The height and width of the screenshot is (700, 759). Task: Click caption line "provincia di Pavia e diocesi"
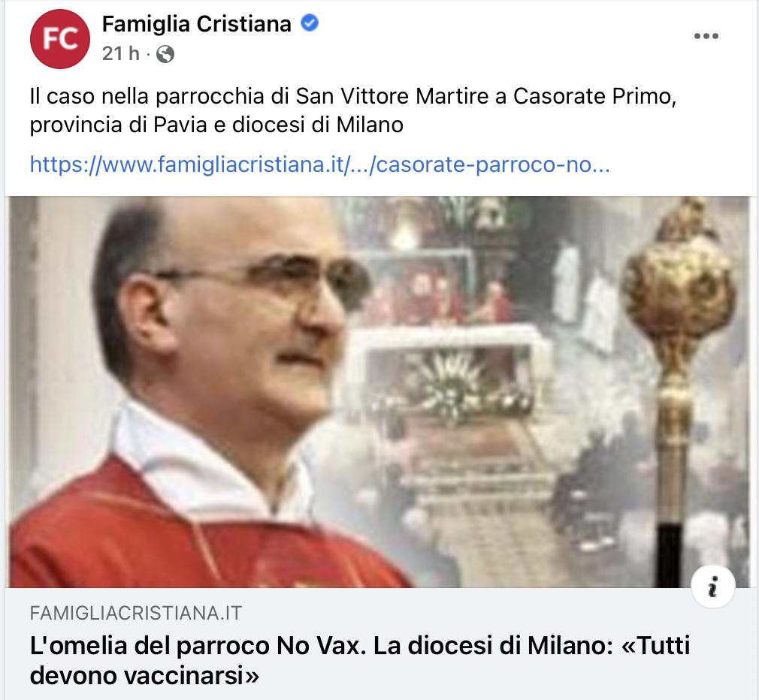216,125
